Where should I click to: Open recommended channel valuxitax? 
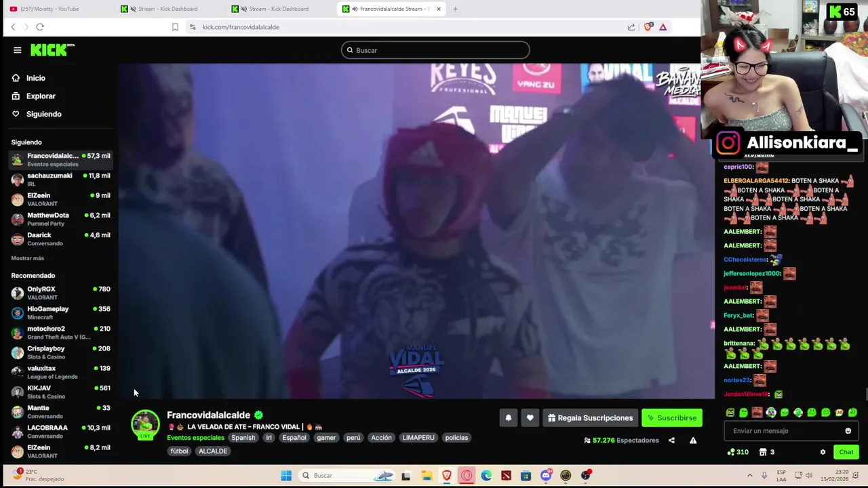[x=60, y=372]
